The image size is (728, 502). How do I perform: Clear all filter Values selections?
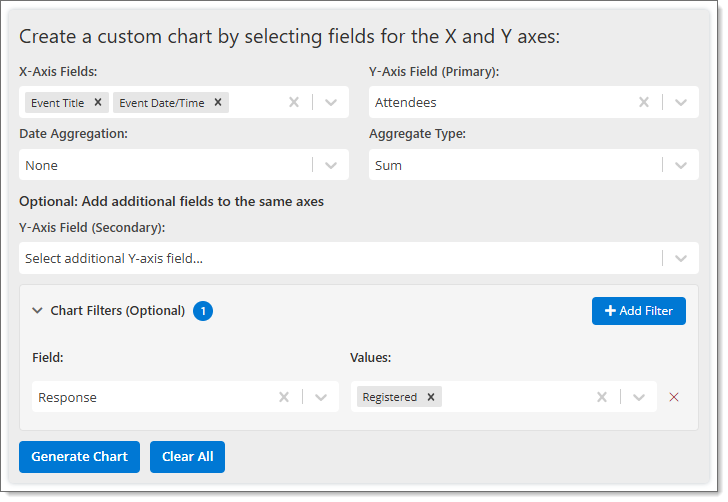tap(602, 397)
